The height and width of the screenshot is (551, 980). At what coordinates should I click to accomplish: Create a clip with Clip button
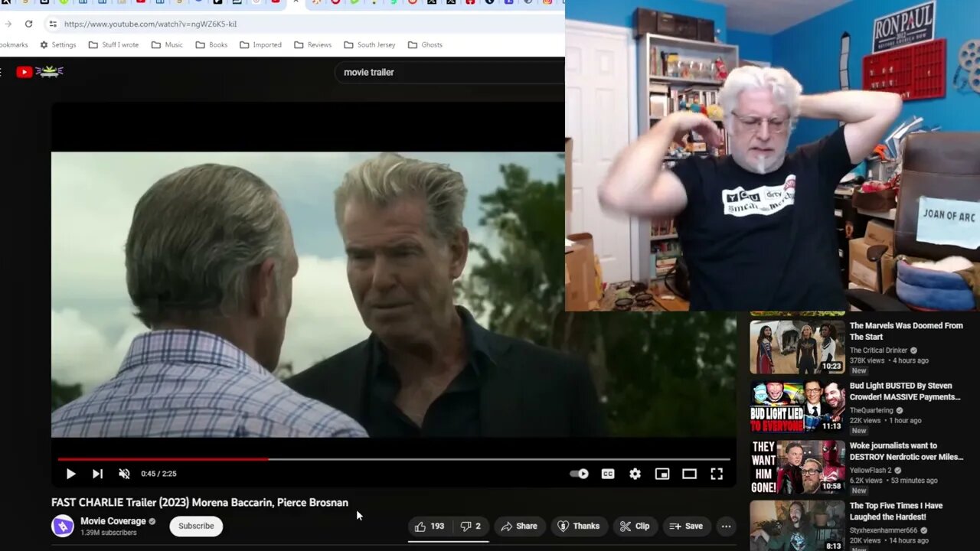click(x=635, y=526)
